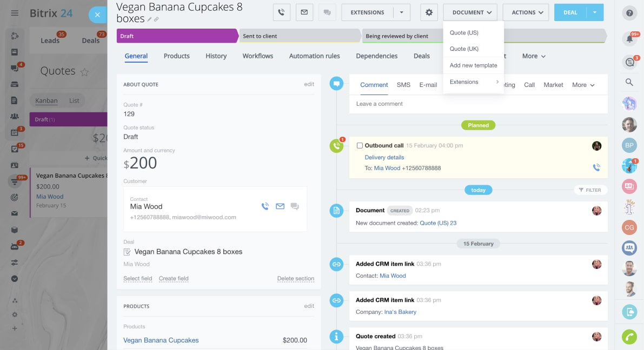
Task: Select the purple Draft stage in pipeline
Action: [x=176, y=36]
